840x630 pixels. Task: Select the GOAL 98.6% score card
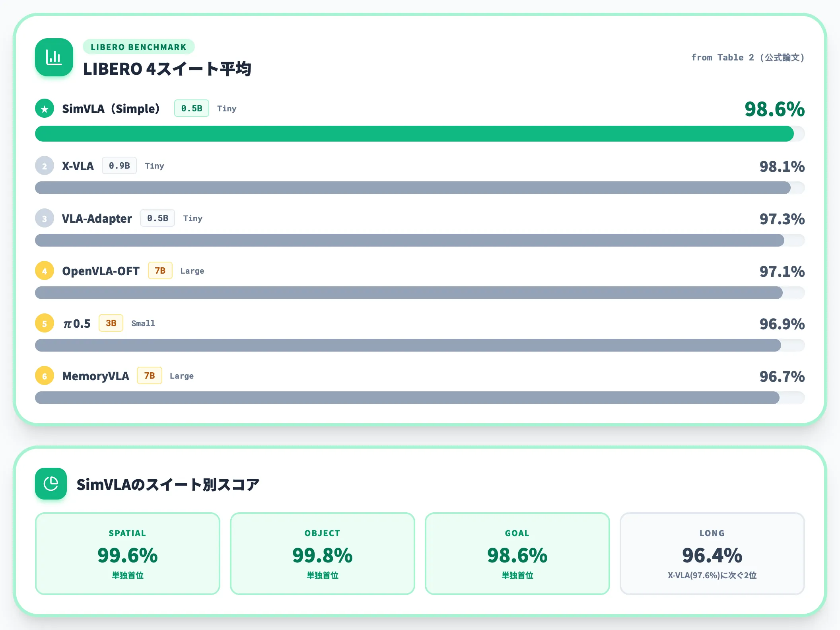click(x=517, y=554)
